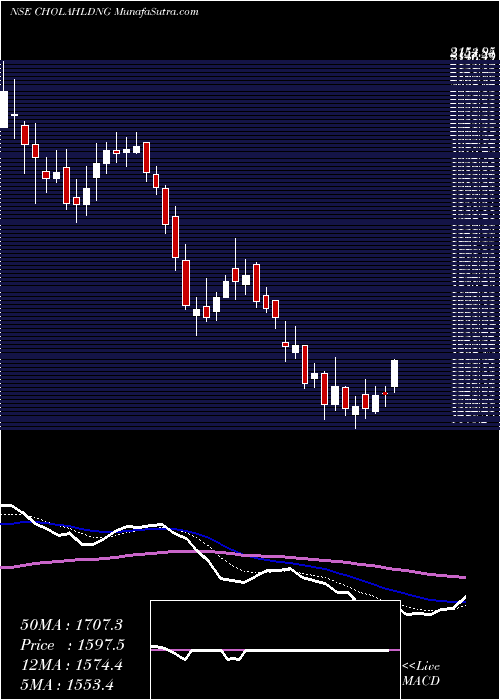Click the last white candlestick on the right
The height and width of the screenshot is (700, 500).
pyautogui.click(x=395, y=374)
